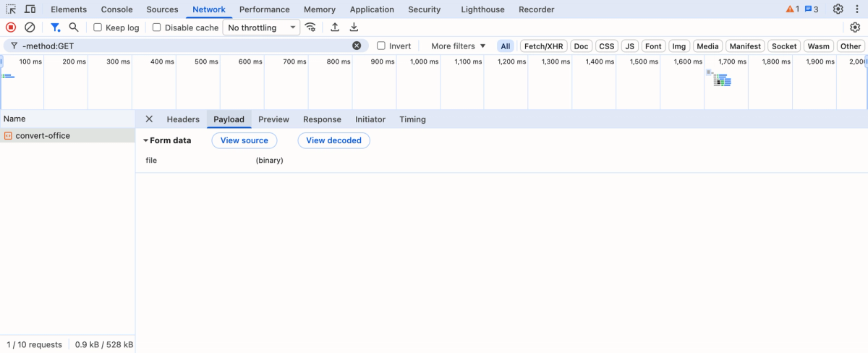Select the convert-office request row
Viewport: 868px width, 353px height.
(67, 135)
